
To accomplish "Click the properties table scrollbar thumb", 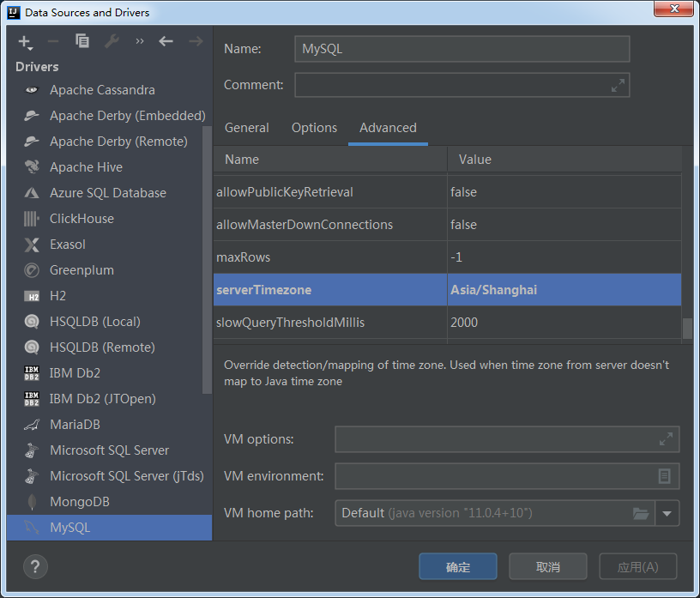I will [x=687, y=329].
